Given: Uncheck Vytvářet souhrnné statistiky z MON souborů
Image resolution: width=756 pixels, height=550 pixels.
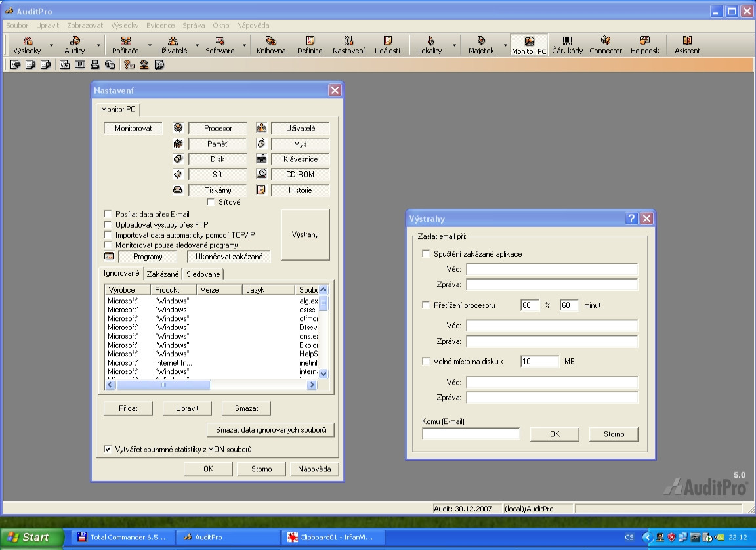Looking at the screenshot, I should pos(108,450).
